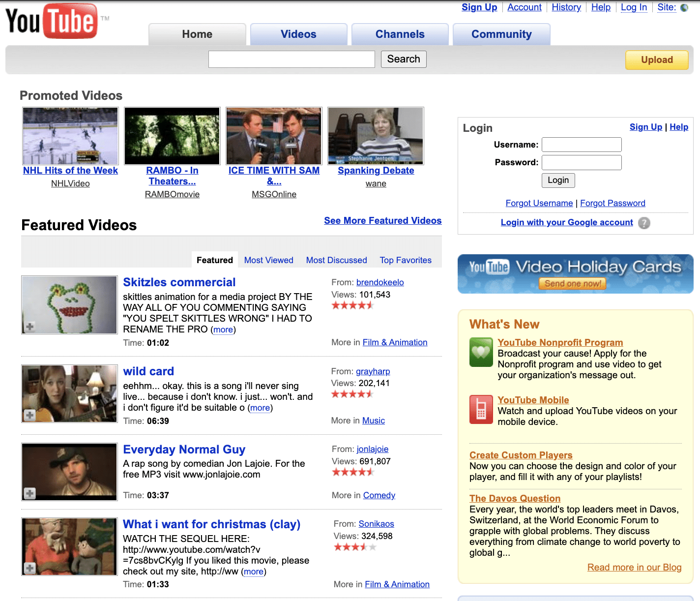The image size is (700, 601).
Task: Click Forgot Password link
Action: (612, 203)
